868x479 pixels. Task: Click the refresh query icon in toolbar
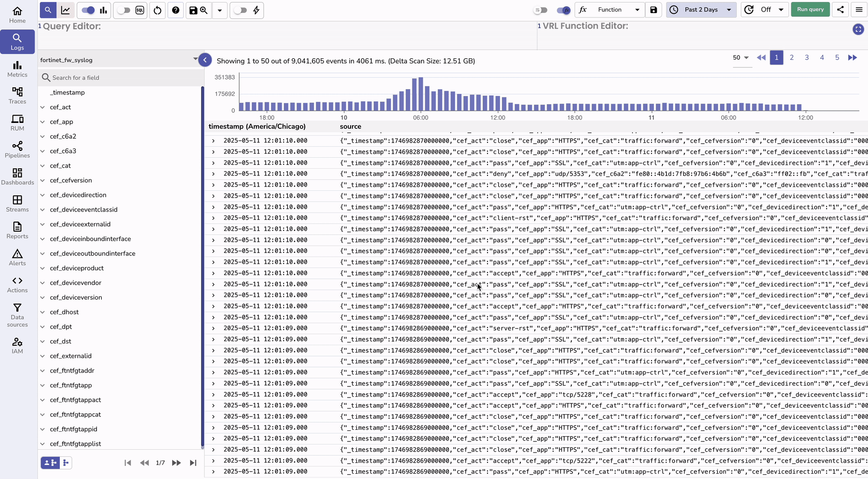pos(157,10)
